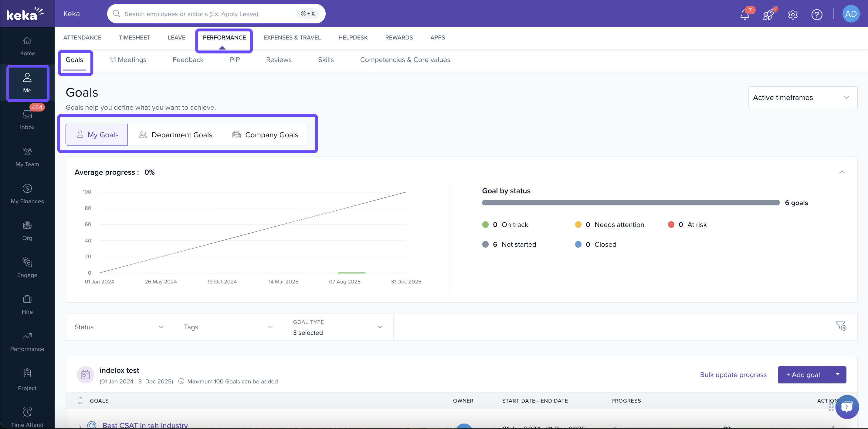Open the chat support bubble
Image resolution: width=868 pixels, height=429 pixels.
846,407
